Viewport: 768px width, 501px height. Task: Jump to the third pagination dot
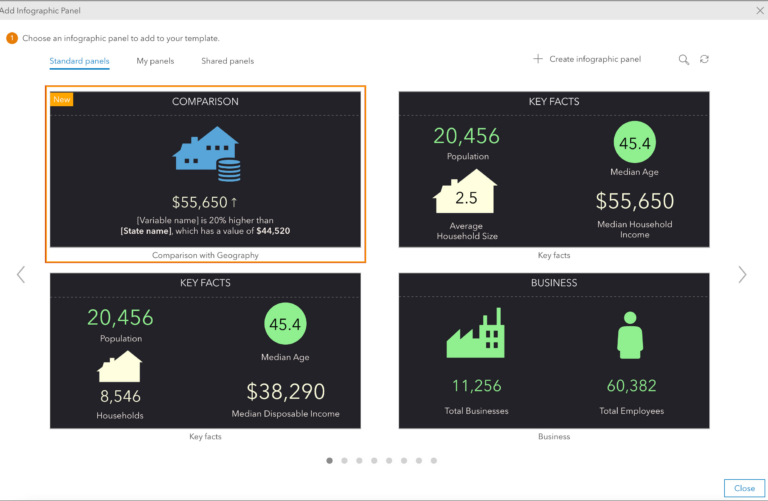(x=360, y=460)
